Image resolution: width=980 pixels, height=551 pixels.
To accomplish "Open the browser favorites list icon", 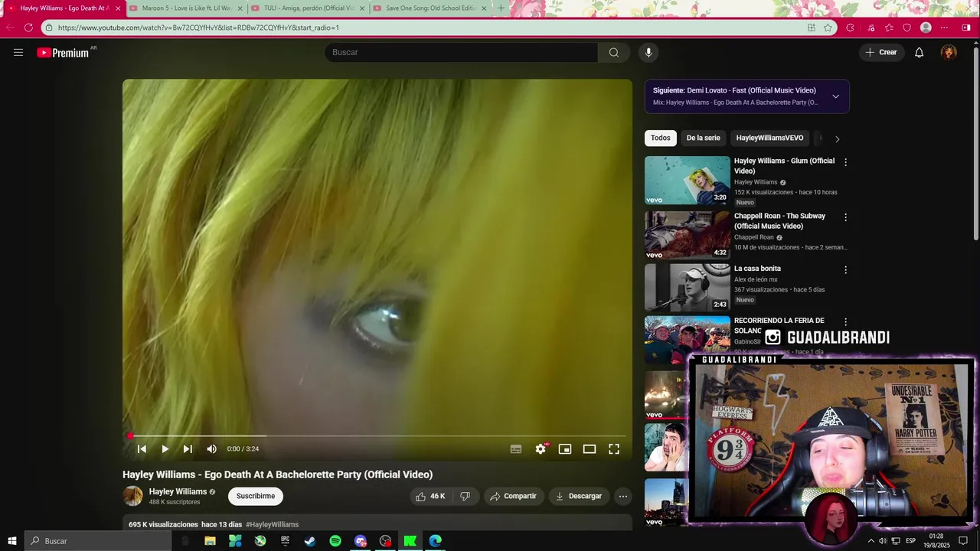I will point(889,28).
